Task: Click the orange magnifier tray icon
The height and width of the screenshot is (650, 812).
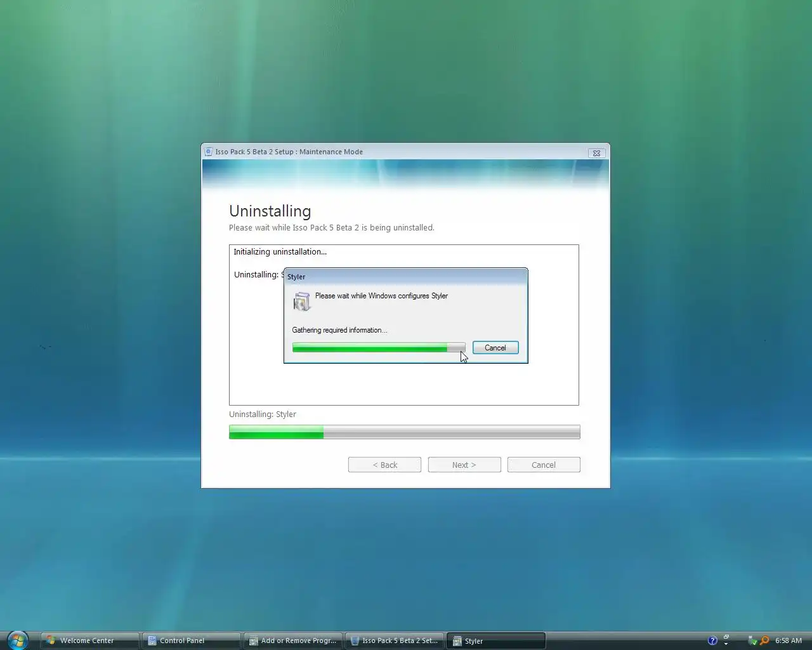Action: pos(764,640)
